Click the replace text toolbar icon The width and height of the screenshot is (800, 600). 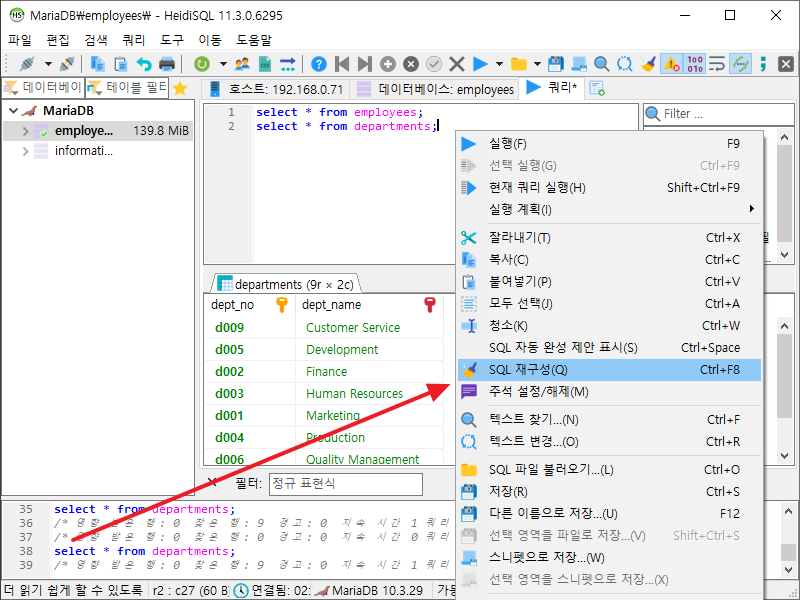[624, 64]
